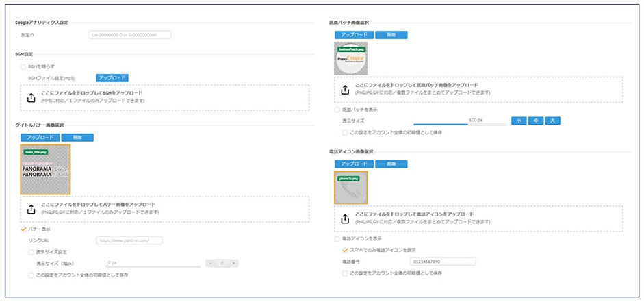Image resolution: width=644 pixels, height=302 pixels.
Task: Enable the 底面パッチを表示 checkbox
Action: 337,110
